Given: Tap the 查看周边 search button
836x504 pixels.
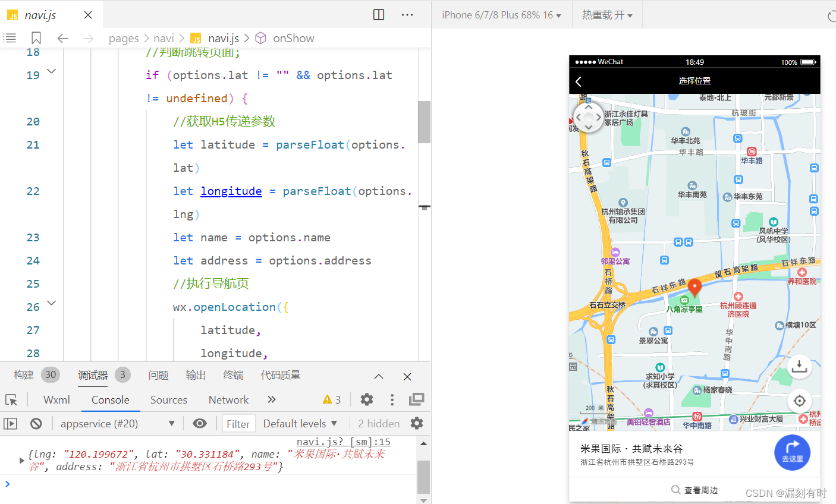Looking at the screenshot, I should click(694, 490).
